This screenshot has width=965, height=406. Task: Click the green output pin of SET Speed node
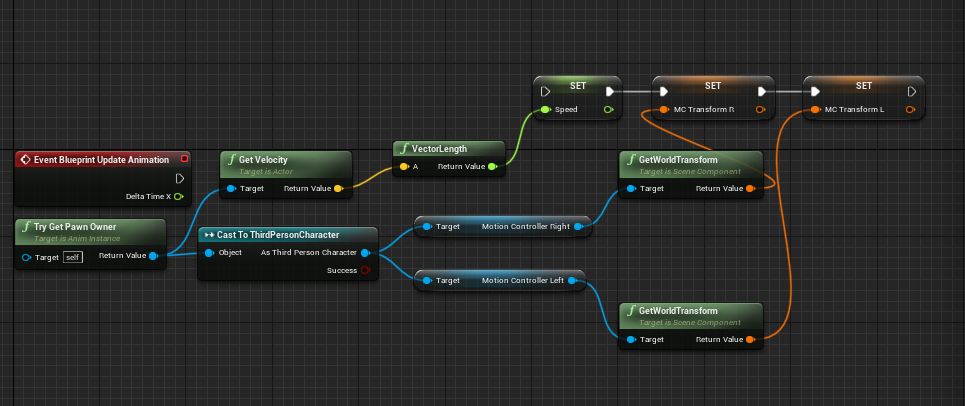coord(609,110)
